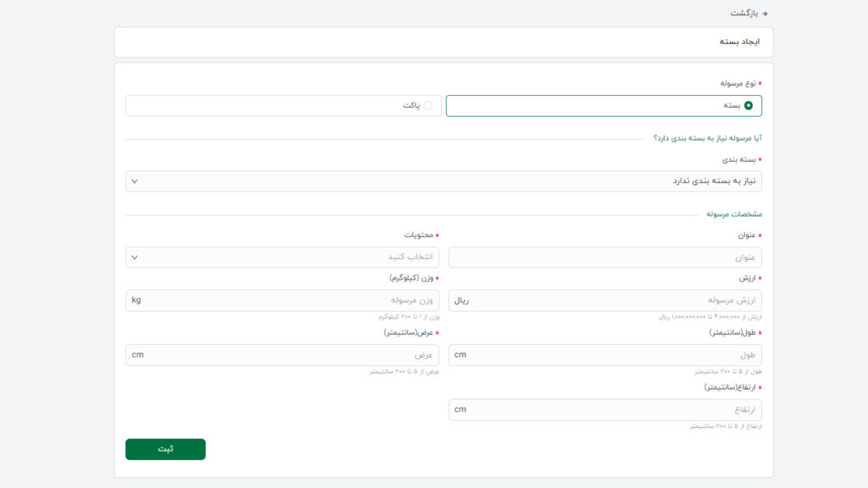868x488 pixels.
Task: Select the پاکت radio button
Action: coord(427,106)
